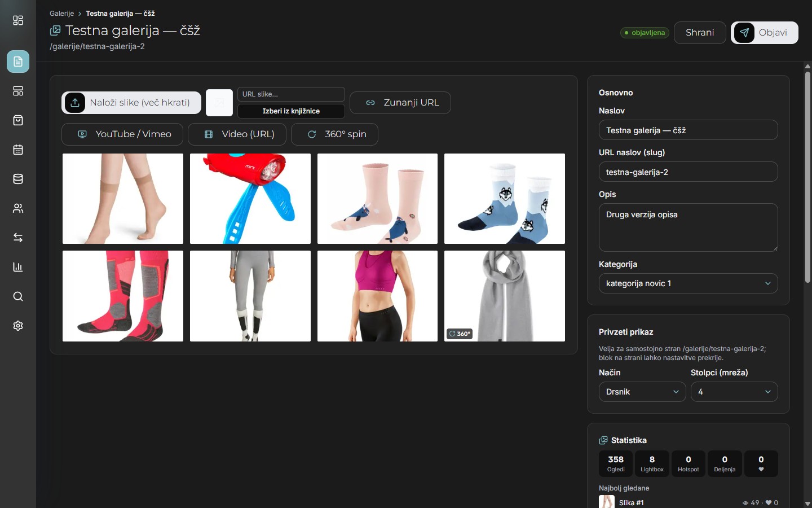Select the beige knee-high stockings thumbnail
The width and height of the screenshot is (812, 508).
(x=123, y=199)
